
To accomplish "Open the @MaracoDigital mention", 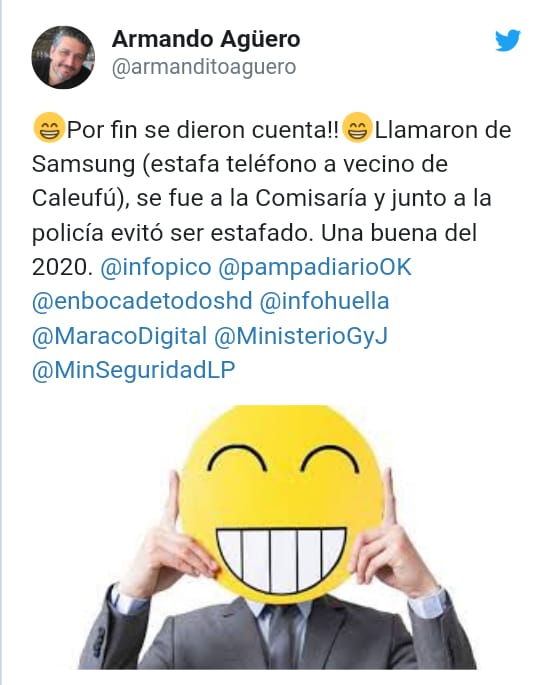I will coord(119,336).
